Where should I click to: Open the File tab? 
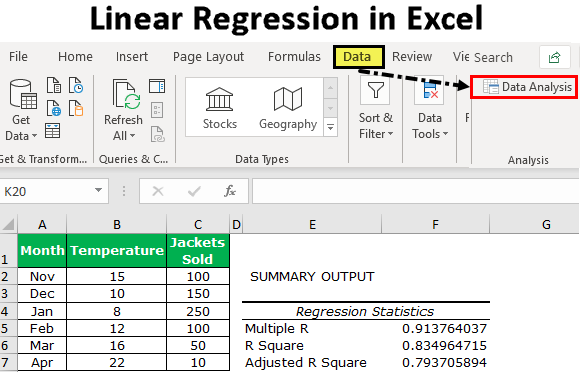tap(18, 57)
